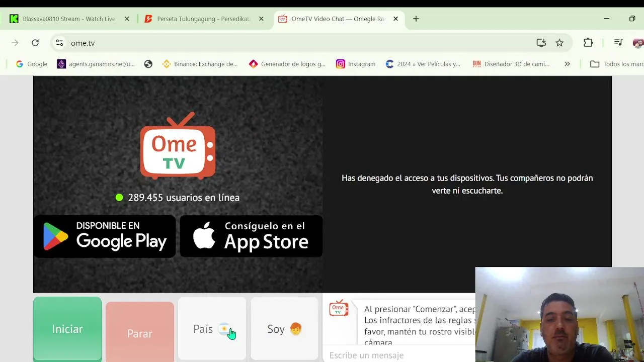
Task: Minimize the browser window
Action: click(606, 19)
